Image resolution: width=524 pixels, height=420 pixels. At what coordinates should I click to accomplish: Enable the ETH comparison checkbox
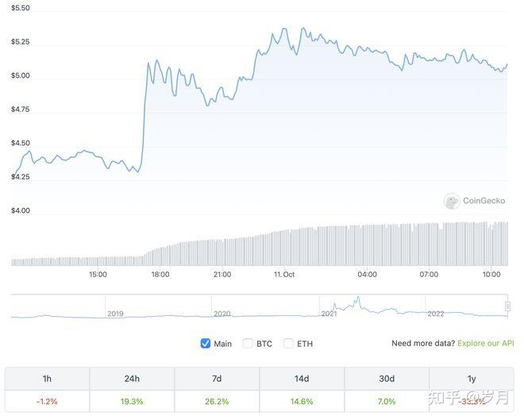[x=288, y=344]
